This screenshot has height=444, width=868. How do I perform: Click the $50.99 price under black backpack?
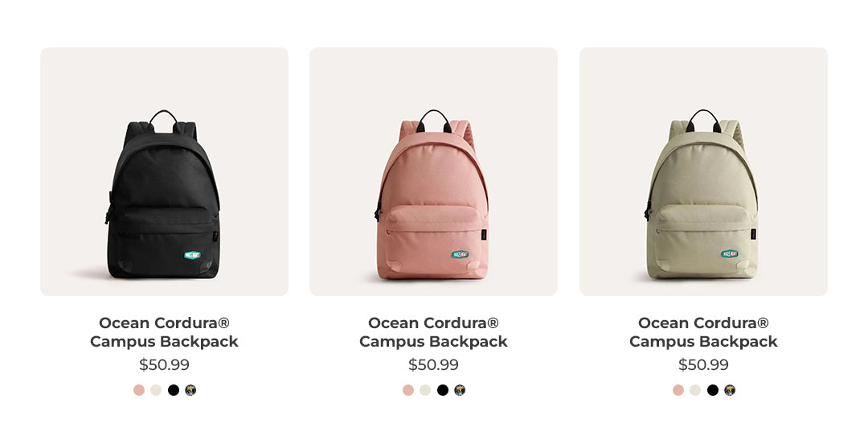(165, 364)
